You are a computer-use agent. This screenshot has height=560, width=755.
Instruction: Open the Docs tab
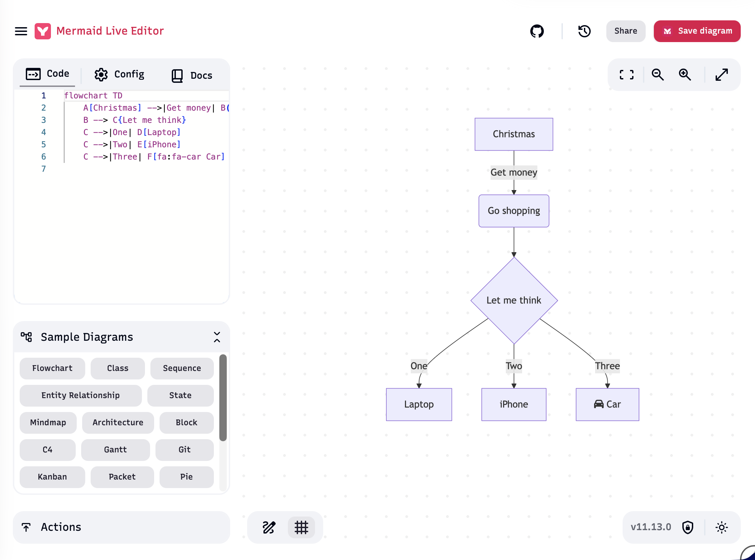click(x=192, y=75)
